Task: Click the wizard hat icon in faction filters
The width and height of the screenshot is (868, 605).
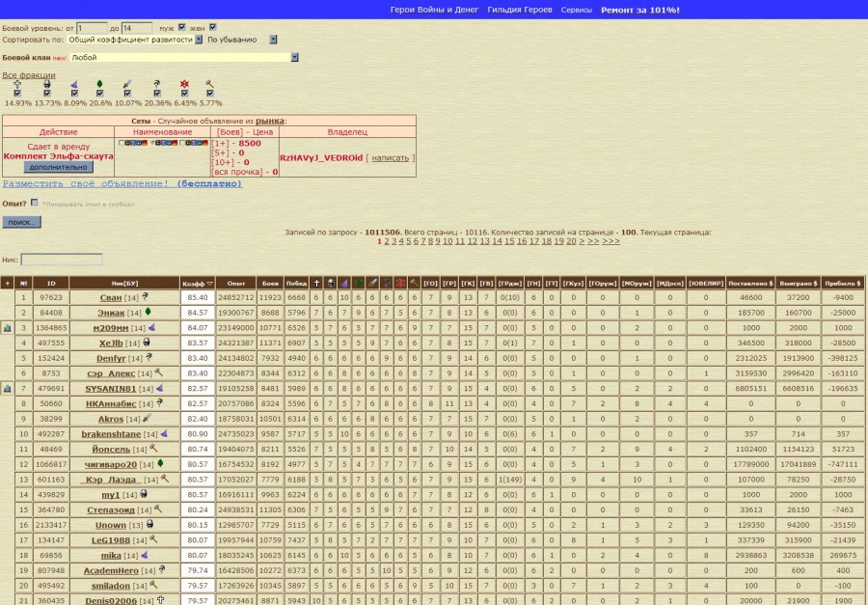Action: pos(73,85)
